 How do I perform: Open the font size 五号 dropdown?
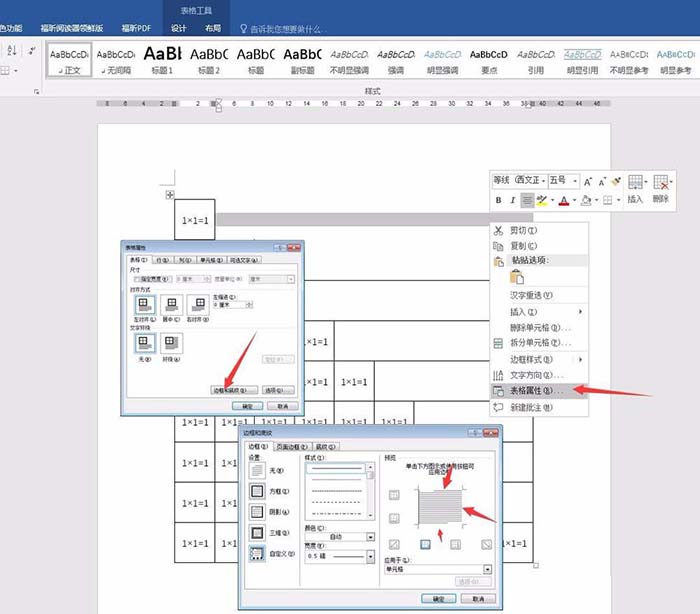[574, 181]
